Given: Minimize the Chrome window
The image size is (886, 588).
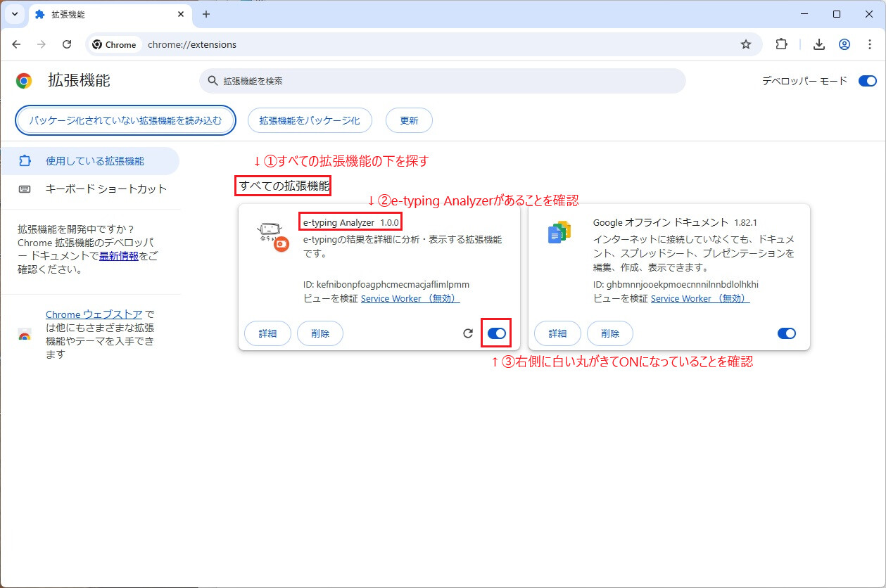Looking at the screenshot, I should [804, 14].
